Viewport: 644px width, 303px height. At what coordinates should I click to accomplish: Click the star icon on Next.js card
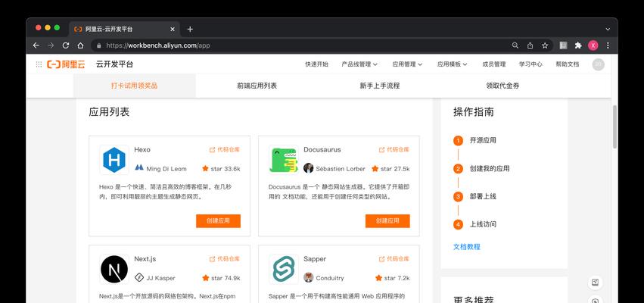click(205, 278)
